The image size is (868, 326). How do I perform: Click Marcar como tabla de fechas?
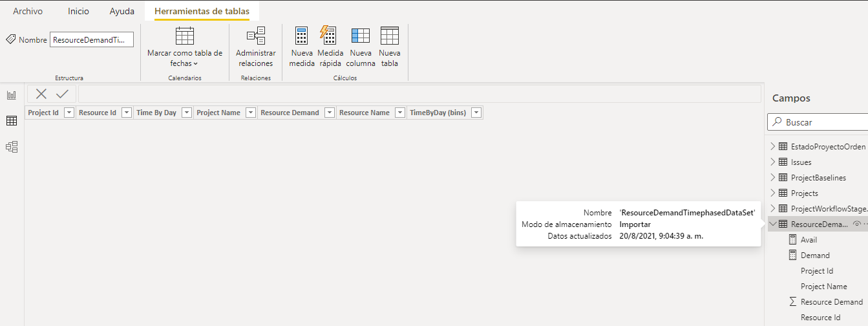(185, 47)
